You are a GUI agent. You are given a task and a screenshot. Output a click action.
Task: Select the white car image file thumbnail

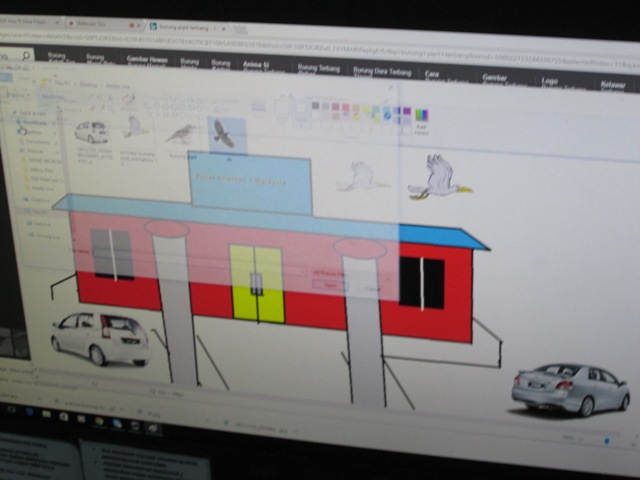click(92, 141)
